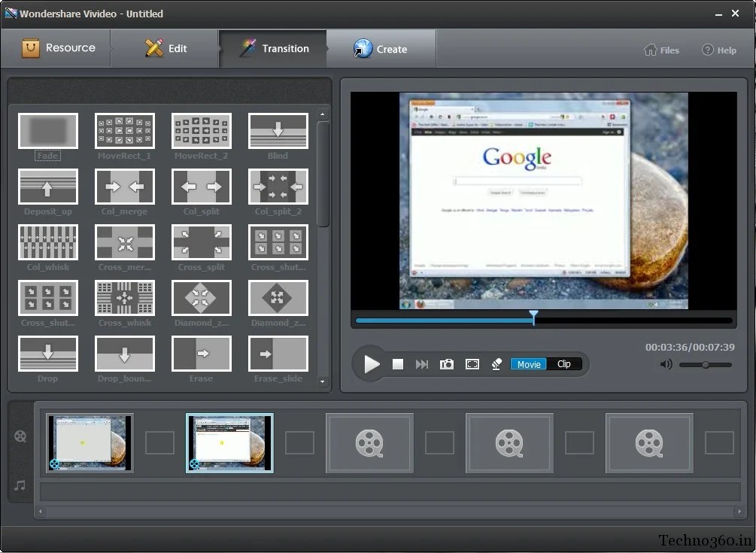Take a snapshot with the camera icon
The image size is (756, 553).
[x=447, y=364]
